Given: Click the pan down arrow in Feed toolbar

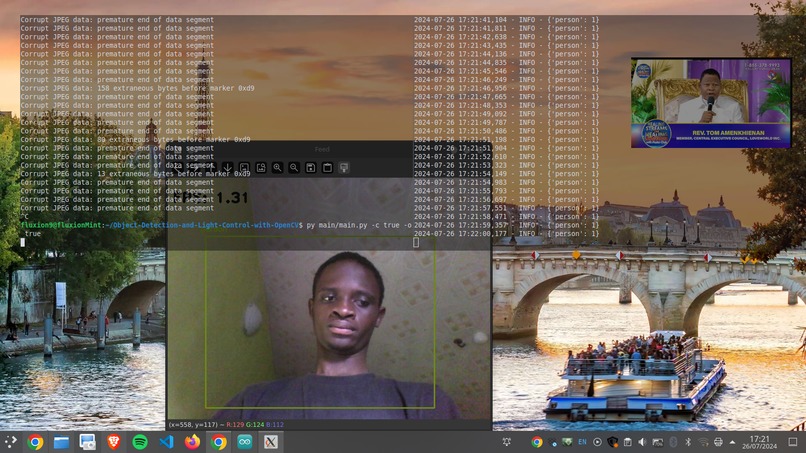Looking at the screenshot, I should [228, 168].
